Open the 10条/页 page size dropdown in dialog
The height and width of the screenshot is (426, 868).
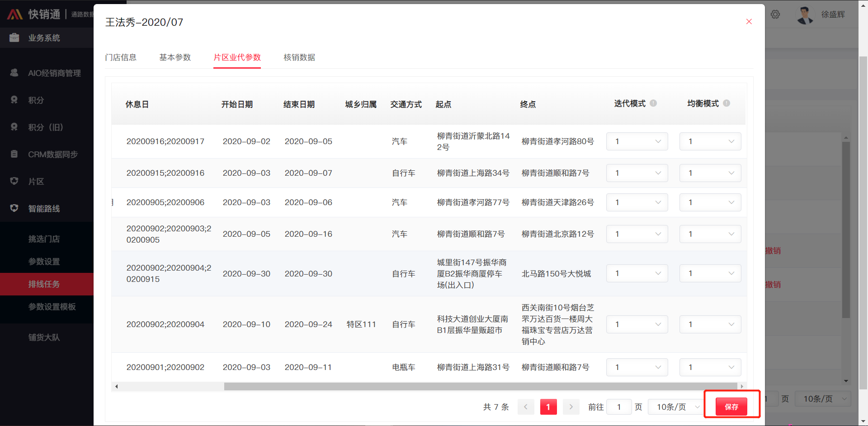click(x=677, y=407)
